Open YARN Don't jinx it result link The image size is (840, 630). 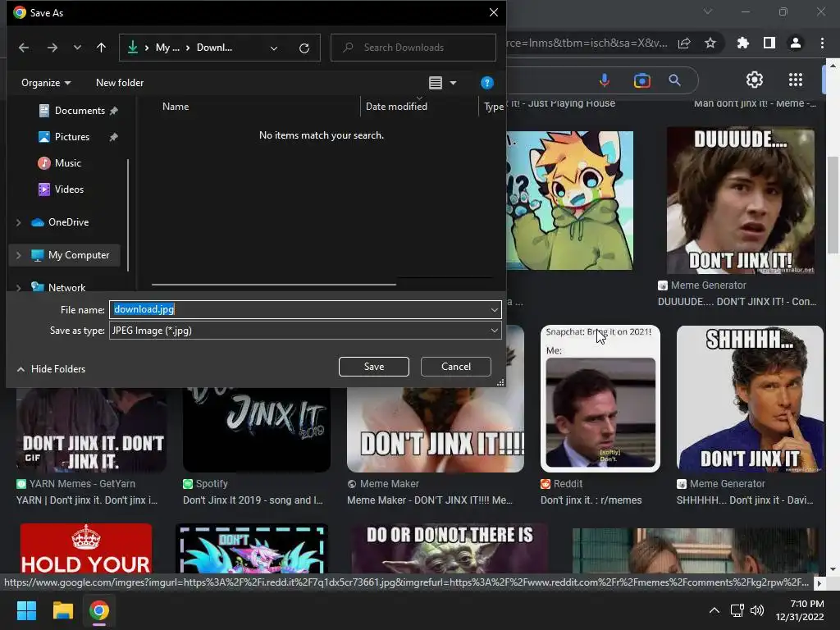(x=87, y=500)
